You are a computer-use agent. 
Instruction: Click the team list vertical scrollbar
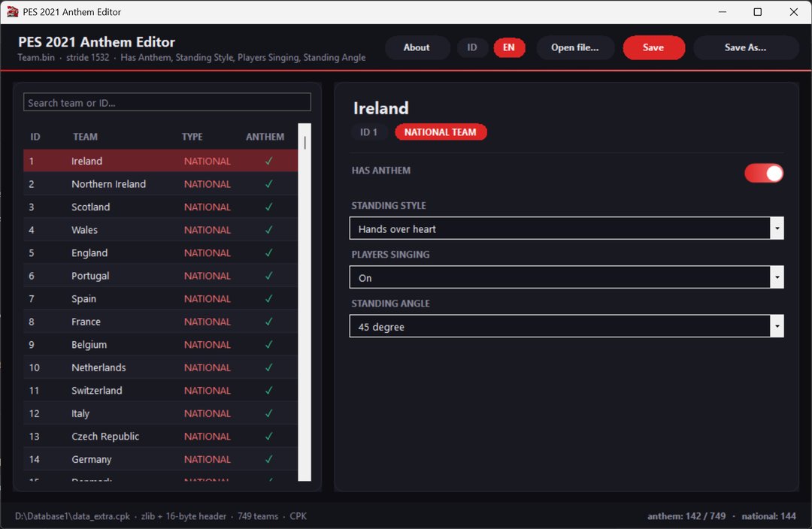pyautogui.click(x=305, y=302)
